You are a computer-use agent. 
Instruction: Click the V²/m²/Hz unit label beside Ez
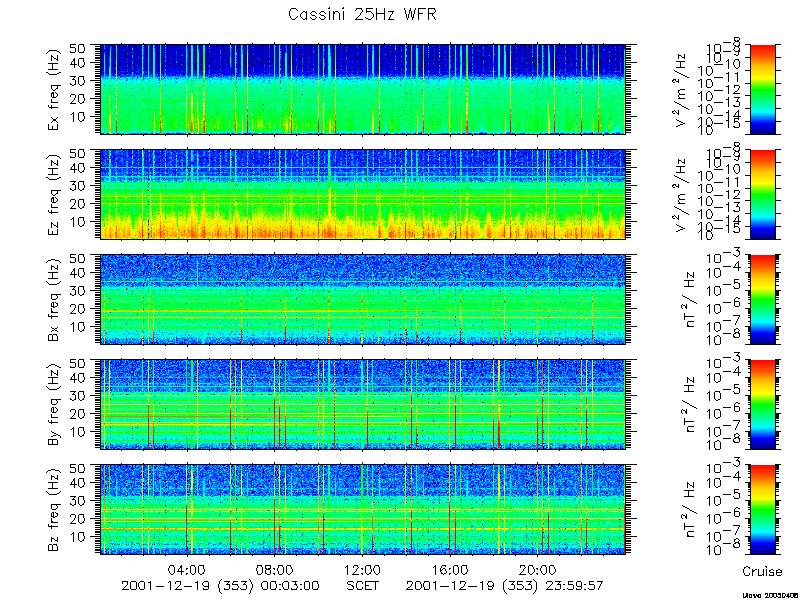[x=682, y=194]
